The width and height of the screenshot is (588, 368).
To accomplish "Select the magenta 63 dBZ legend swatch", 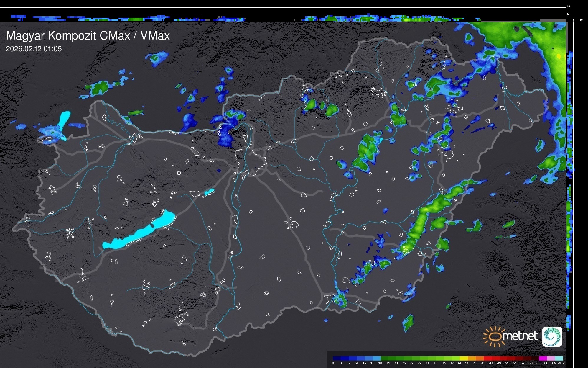I will coord(543,358).
